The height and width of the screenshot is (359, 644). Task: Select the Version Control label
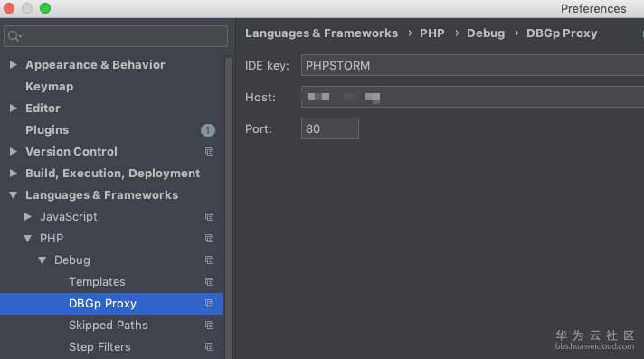click(71, 152)
